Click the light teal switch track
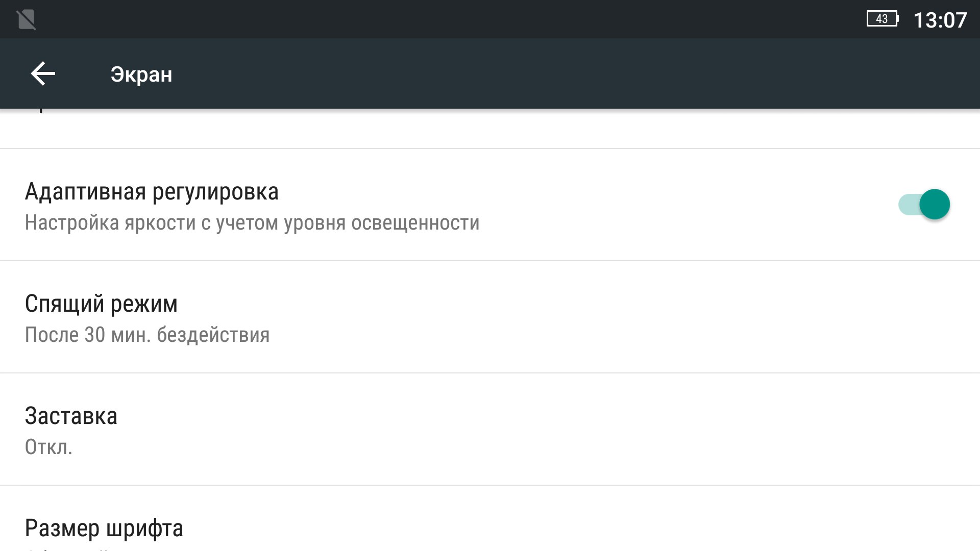Viewport: 980px width, 551px height. (x=908, y=205)
